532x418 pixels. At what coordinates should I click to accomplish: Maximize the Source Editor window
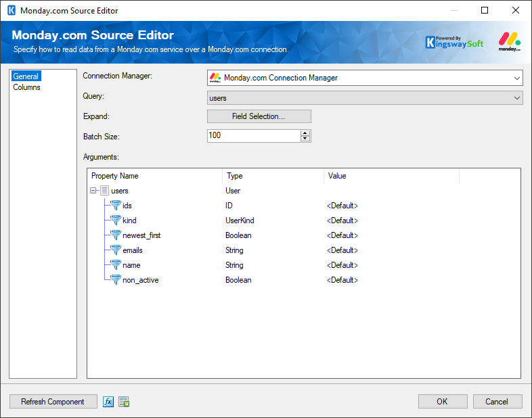(485, 10)
